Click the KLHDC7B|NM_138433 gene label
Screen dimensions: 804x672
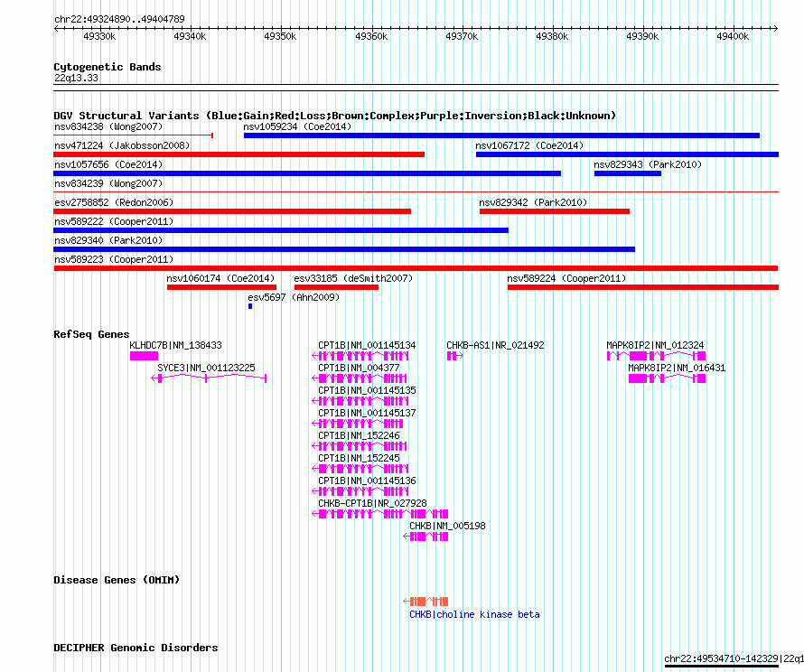pos(175,345)
